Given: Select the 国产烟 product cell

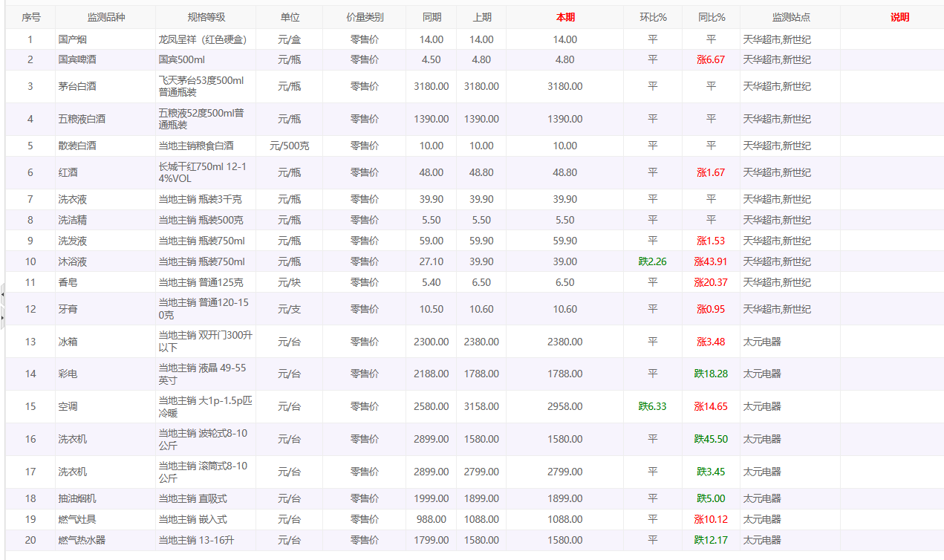Looking at the screenshot, I should 105,39.
